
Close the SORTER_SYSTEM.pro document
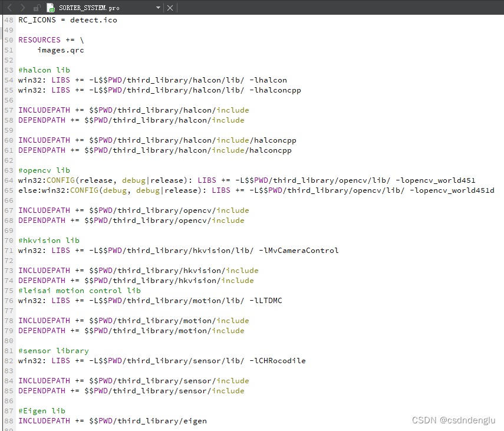point(170,8)
